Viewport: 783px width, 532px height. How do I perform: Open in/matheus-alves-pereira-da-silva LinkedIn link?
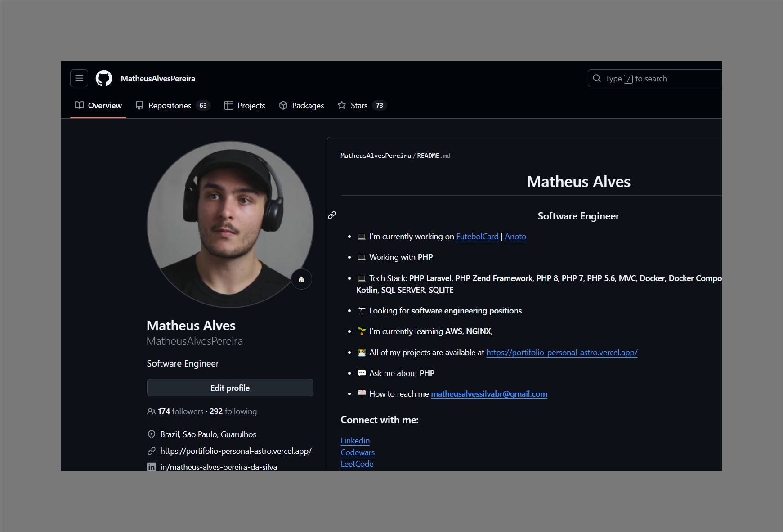coord(219,467)
